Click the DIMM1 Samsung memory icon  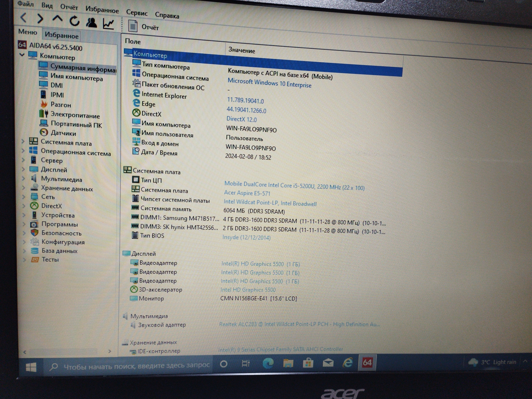135,217
